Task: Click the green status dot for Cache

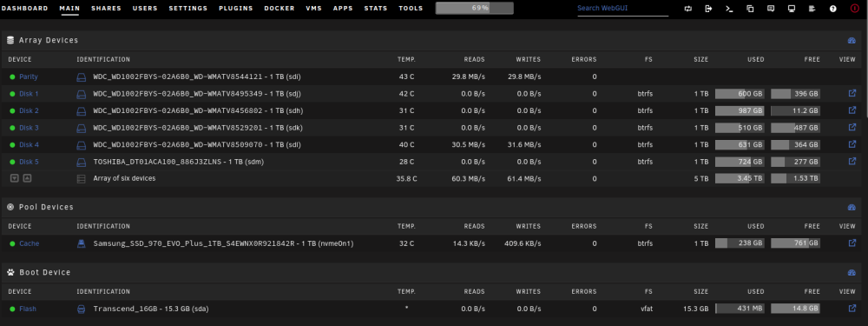Action: click(12, 243)
